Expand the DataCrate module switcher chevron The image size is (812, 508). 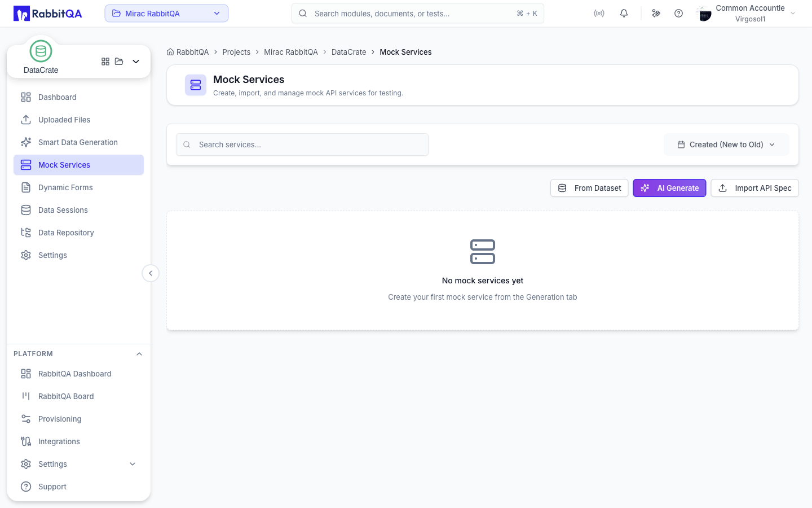coord(136,62)
